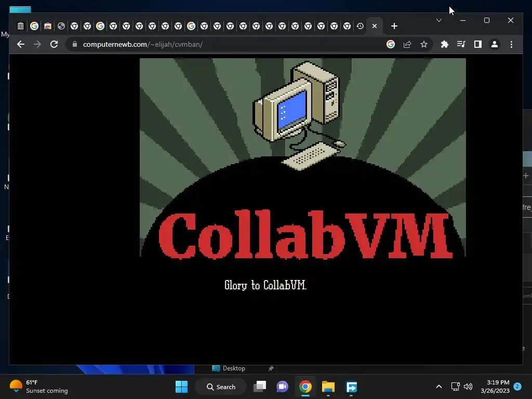Open the media controls icon
Image resolution: width=532 pixels, height=399 pixels.
461,44
